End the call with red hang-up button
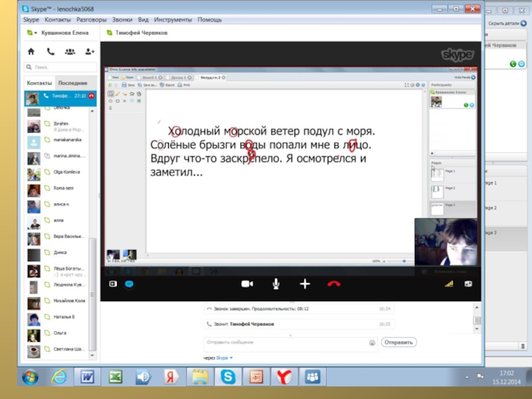The image size is (532, 399). tap(334, 284)
